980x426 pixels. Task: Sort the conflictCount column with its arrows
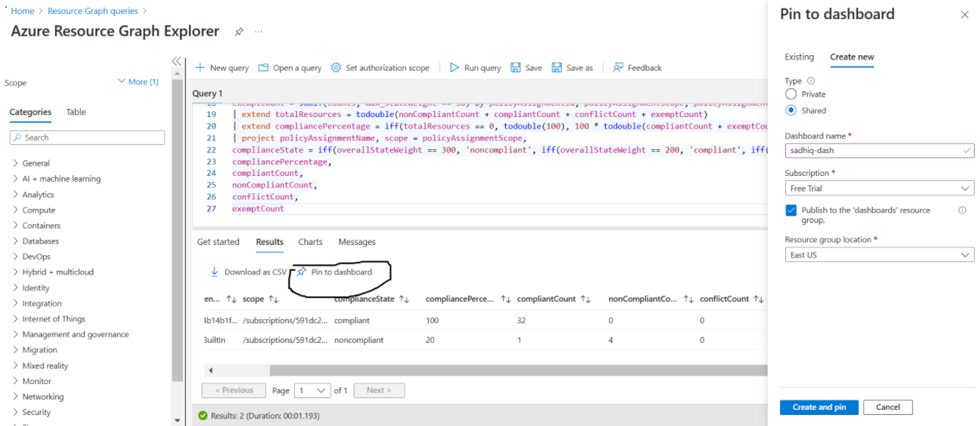coord(758,299)
